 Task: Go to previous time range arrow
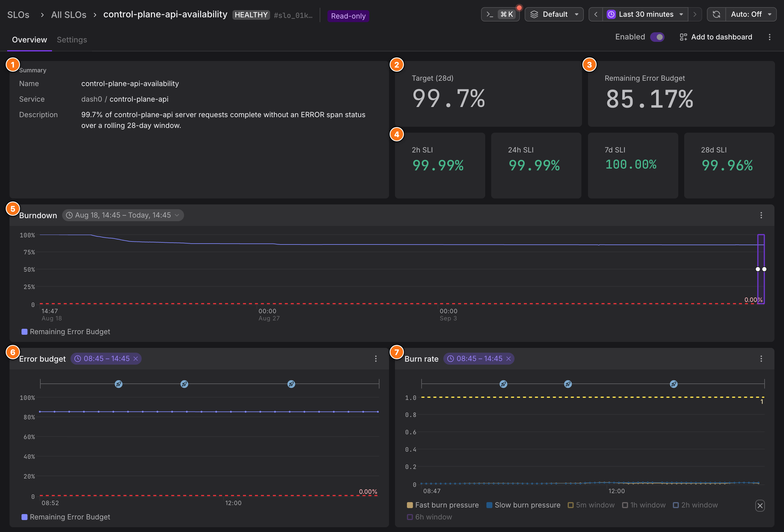coord(596,15)
